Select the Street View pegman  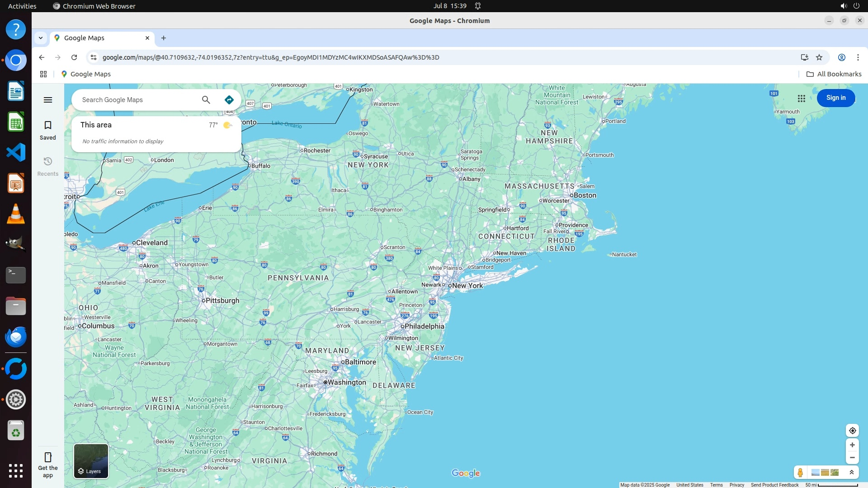coord(800,473)
